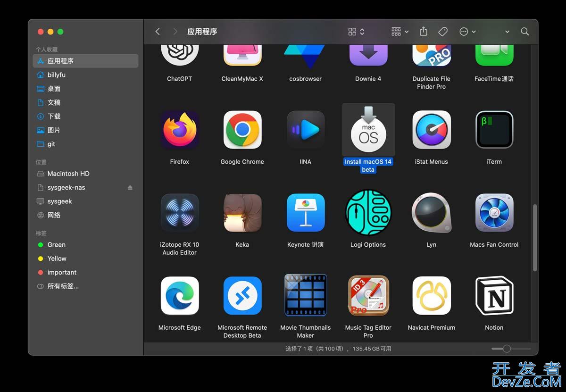Image resolution: width=566 pixels, height=392 pixels.
Task: Click the Share toolbar button
Action: pos(424,31)
